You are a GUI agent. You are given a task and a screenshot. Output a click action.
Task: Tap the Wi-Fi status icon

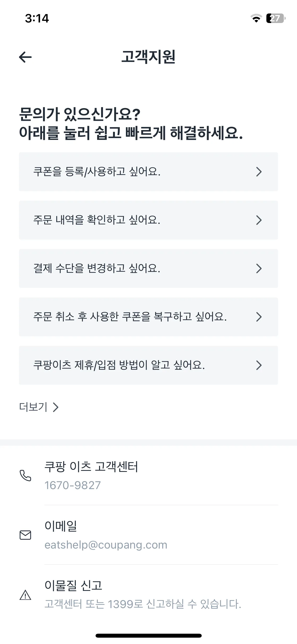[x=256, y=19]
